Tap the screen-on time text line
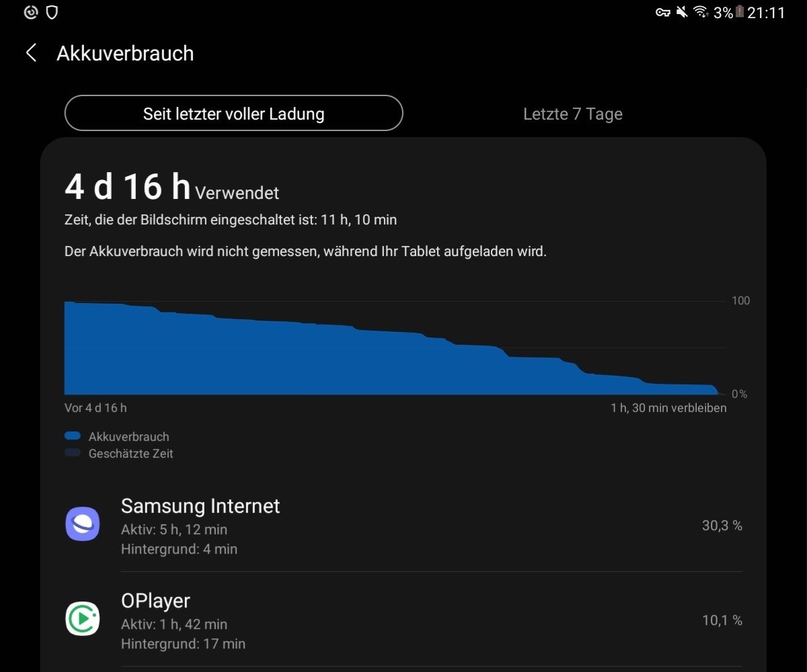Viewport: 807px width, 672px height. (231, 220)
